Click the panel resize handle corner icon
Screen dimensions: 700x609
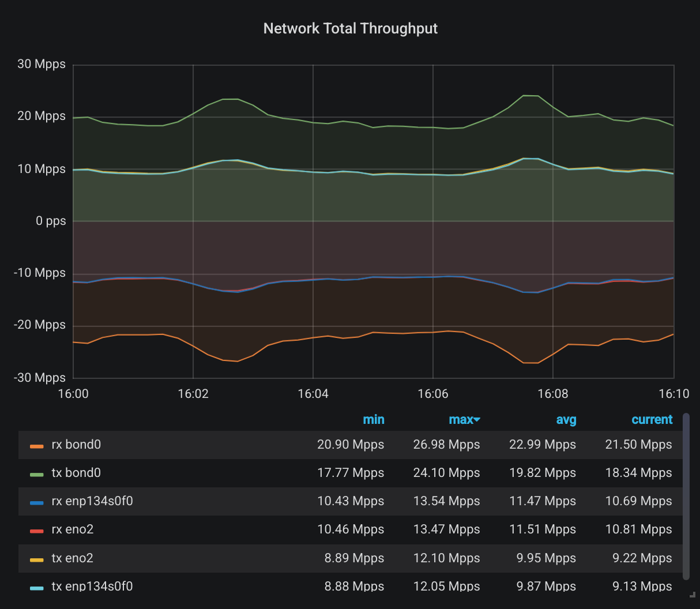pos(693,595)
